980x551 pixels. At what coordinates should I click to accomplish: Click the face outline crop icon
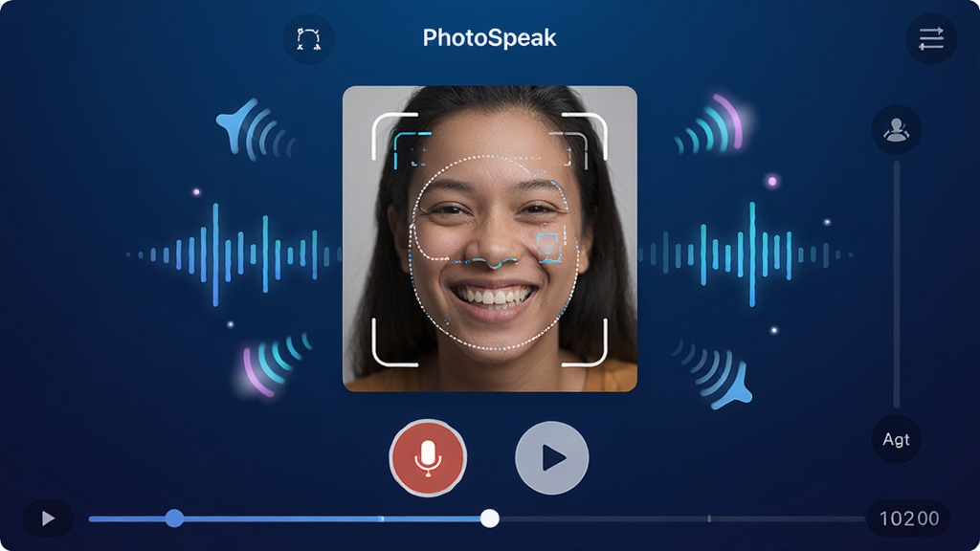309,38
